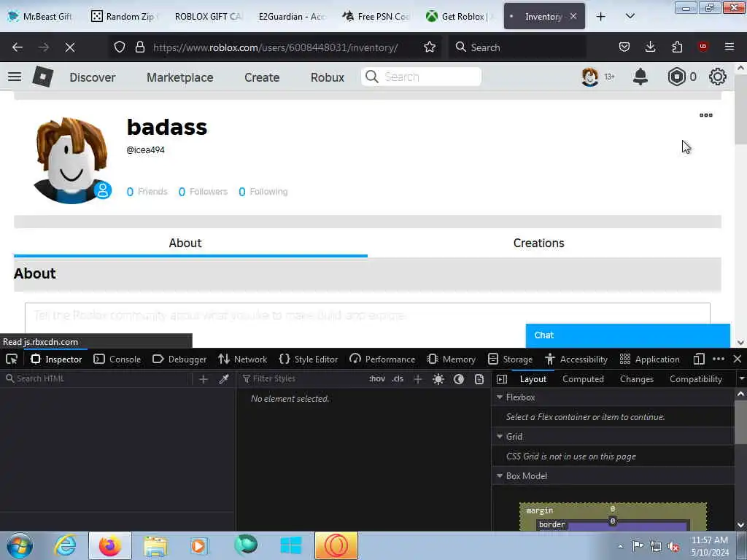Toggle dark color scheme simulation
Screen dimensions: 747x560
[x=459, y=379]
